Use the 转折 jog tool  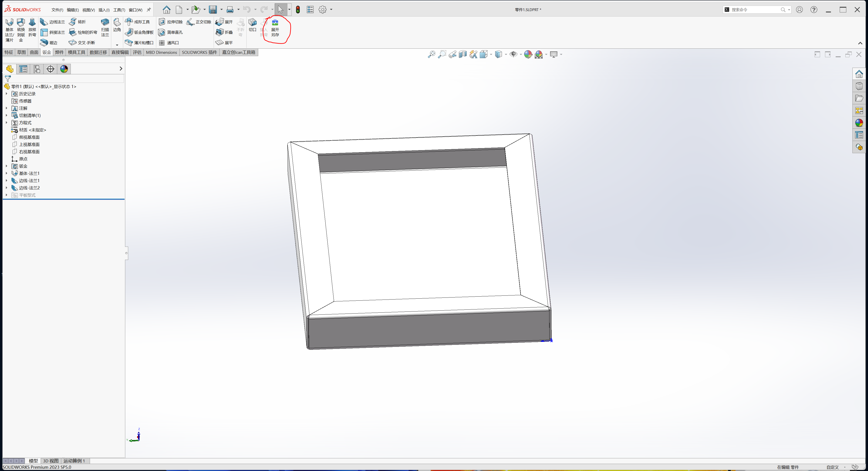coord(77,22)
